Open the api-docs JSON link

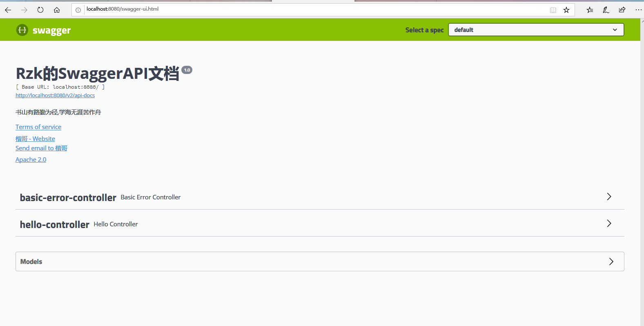click(55, 95)
